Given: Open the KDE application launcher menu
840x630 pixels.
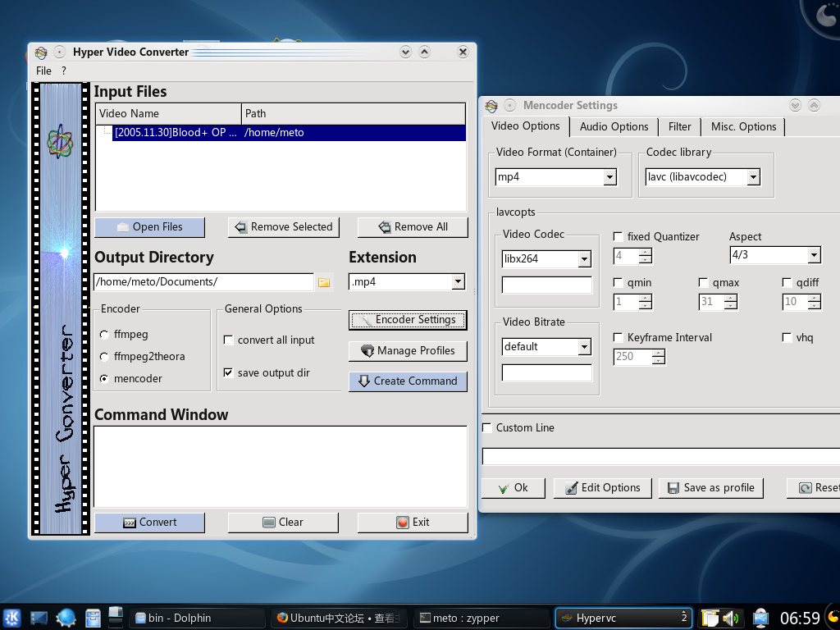Looking at the screenshot, I should click(x=11, y=618).
